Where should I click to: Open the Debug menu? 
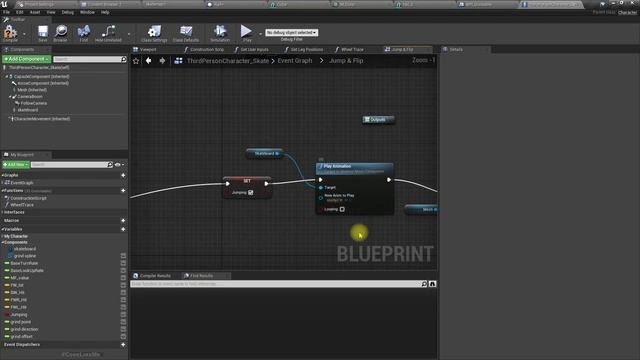[x=68, y=12]
